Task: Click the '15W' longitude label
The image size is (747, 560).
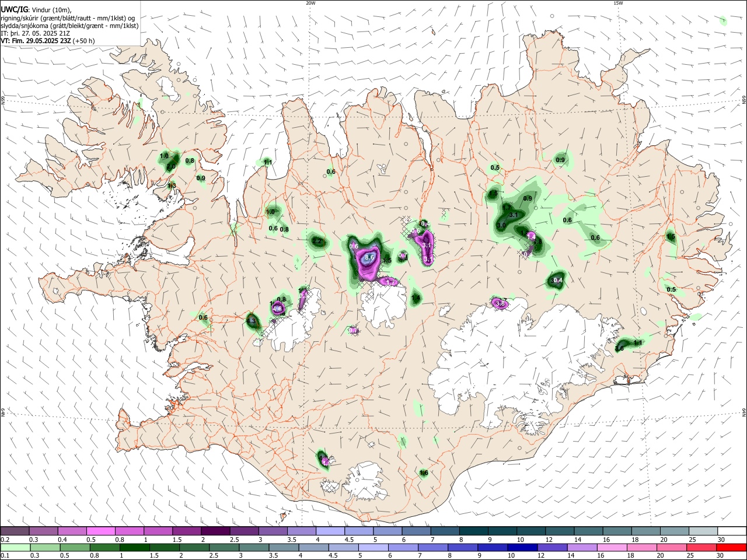Action: (x=618, y=3)
